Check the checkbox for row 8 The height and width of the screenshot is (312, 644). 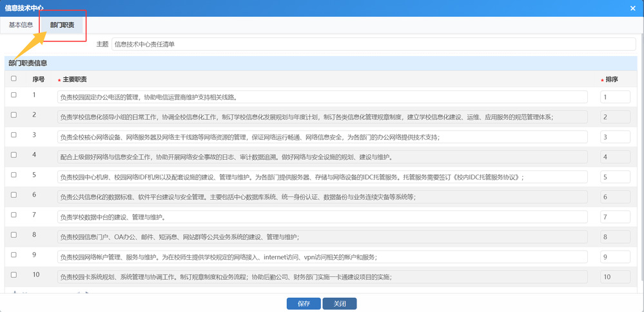(x=14, y=235)
